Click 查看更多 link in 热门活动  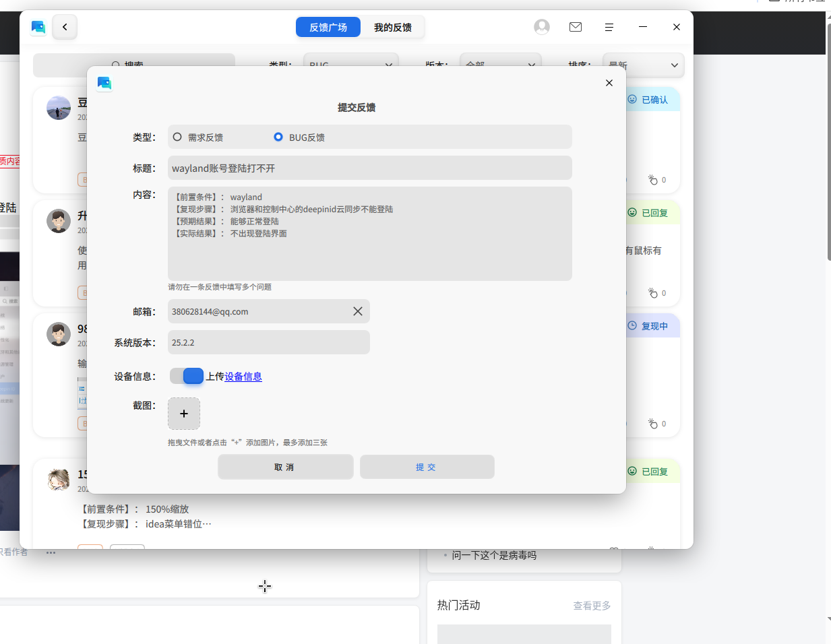592,606
